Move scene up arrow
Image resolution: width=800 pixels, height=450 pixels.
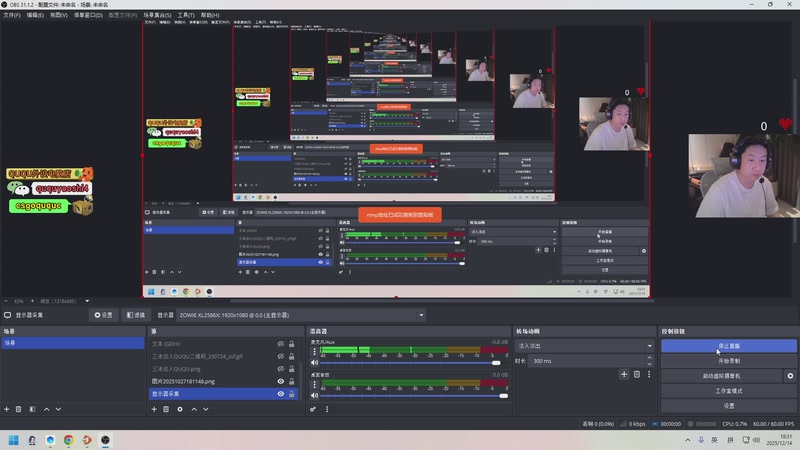coord(46,409)
